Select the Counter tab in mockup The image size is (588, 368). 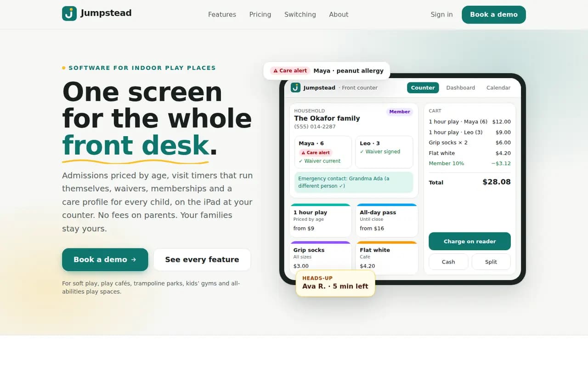(x=423, y=87)
